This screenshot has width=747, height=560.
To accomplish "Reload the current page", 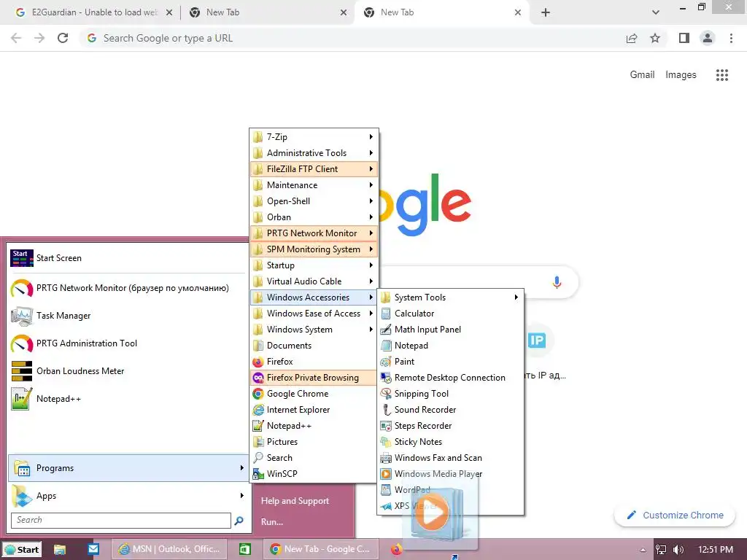I will click(63, 38).
